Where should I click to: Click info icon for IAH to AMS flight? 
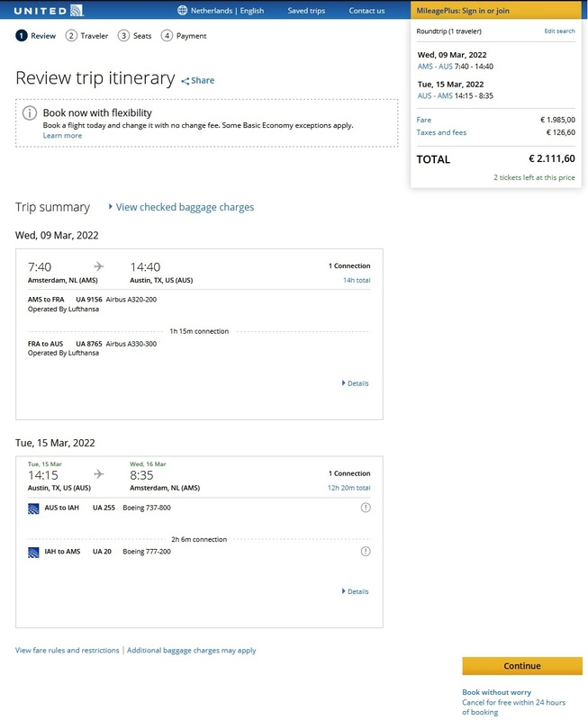point(366,551)
